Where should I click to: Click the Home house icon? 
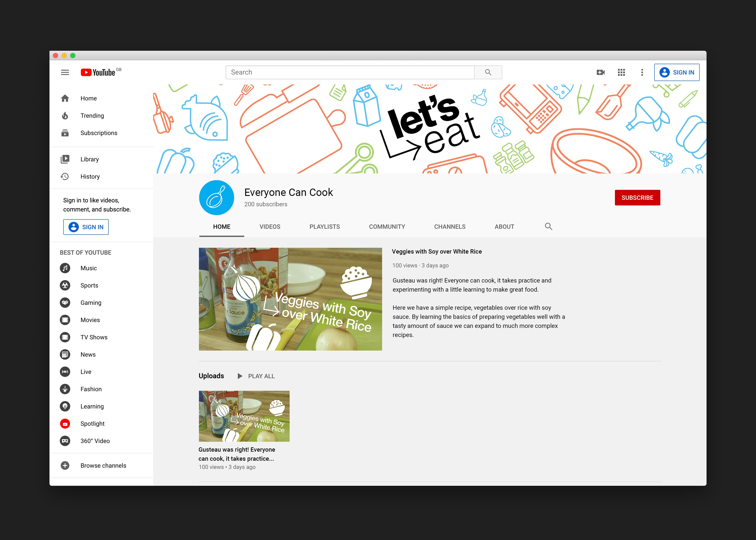pos(65,98)
